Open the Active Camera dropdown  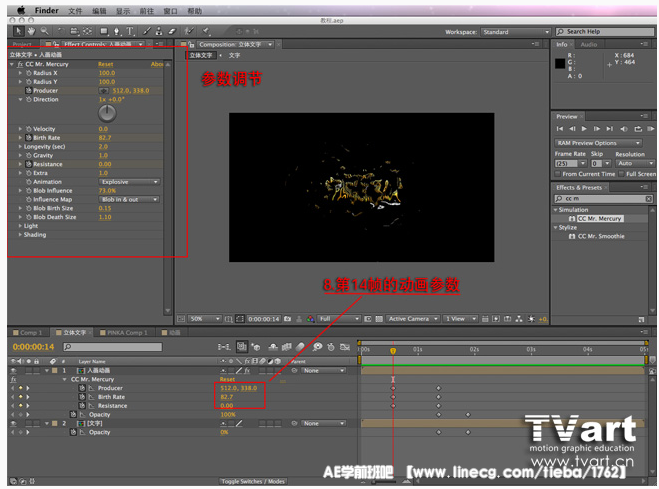pos(412,319)
